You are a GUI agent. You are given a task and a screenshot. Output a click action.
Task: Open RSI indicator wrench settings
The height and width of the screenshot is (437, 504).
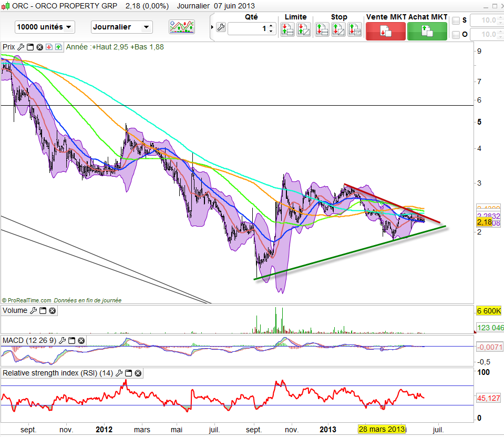[119, 373]
